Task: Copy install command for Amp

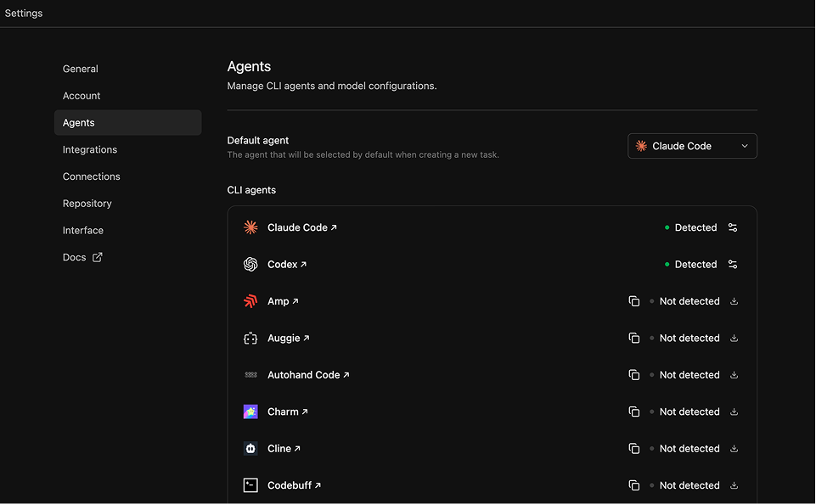Action: click(633, 301)
